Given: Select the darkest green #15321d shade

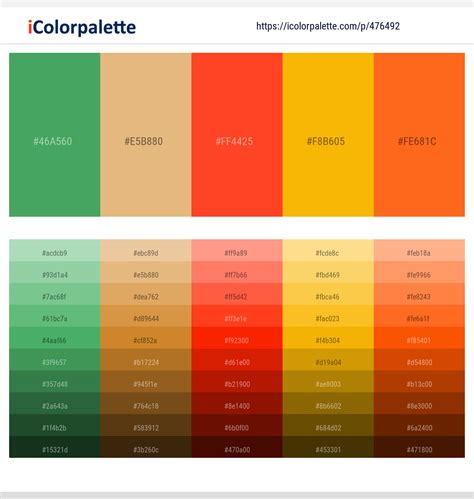Looking at the screenshot, I should tap(55, 447).
